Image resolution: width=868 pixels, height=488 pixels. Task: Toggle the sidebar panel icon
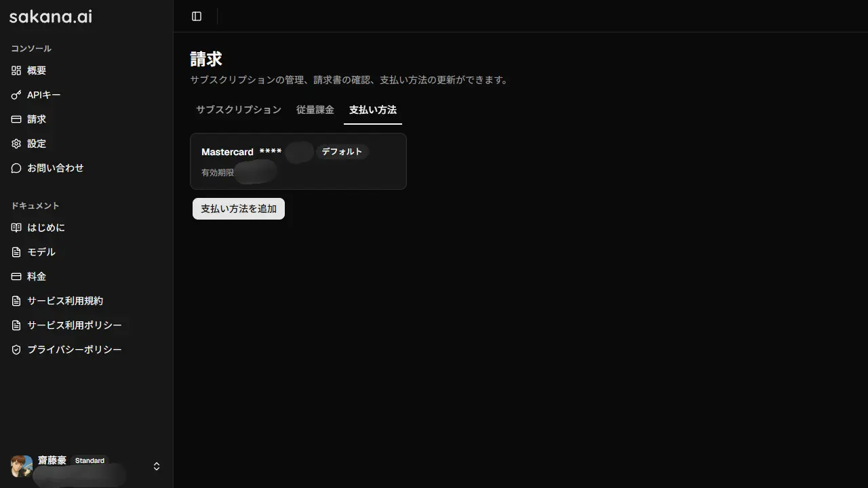(x=197, y=16)
